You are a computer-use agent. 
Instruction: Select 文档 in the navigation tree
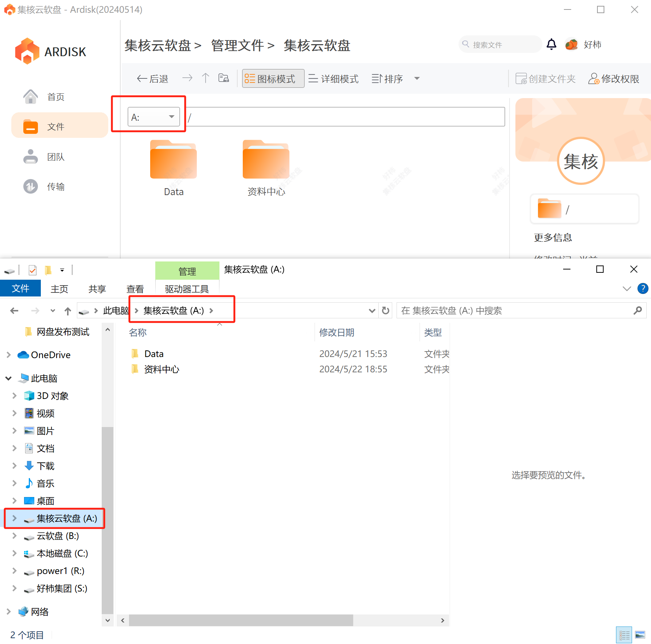[39, 448]
